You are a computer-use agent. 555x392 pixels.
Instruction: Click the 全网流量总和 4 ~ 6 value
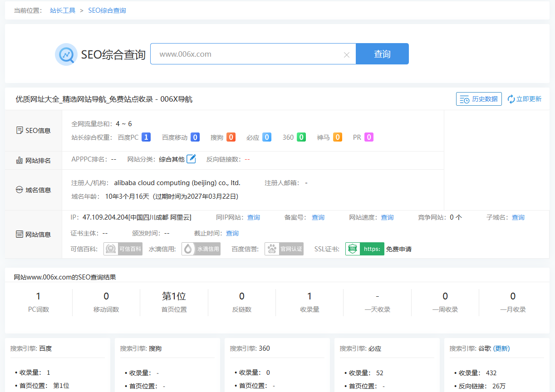[124, 123]
